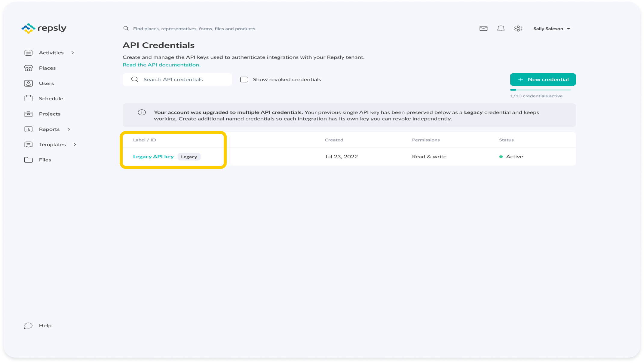Select Schedule in sidebar

point(51,99)
